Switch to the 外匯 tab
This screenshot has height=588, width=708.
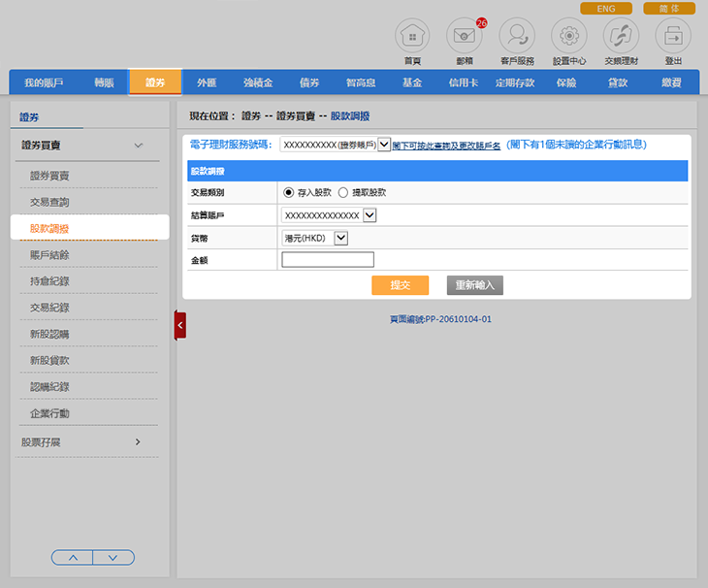207,82
